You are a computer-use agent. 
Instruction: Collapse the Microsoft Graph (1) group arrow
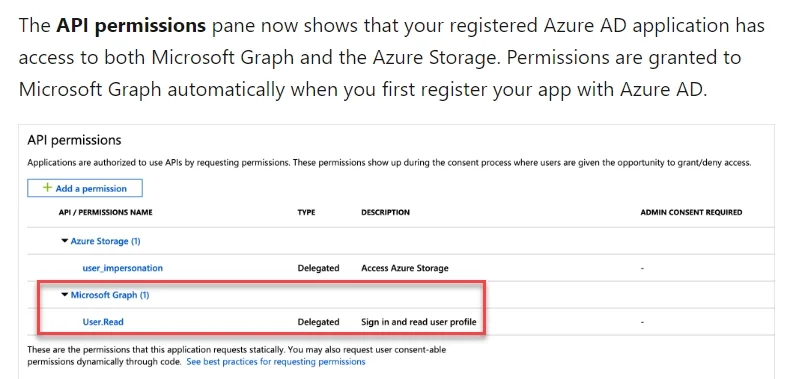point(64,294)
